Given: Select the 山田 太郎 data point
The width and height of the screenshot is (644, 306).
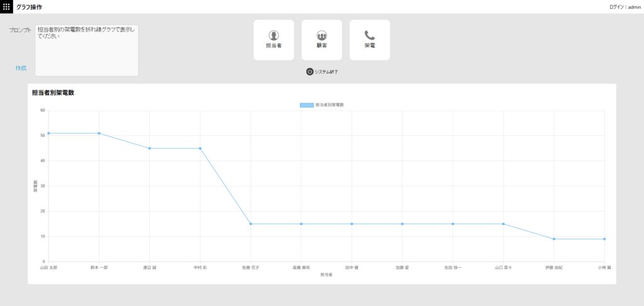Looking at the screenshot, I should coord(48,133).
